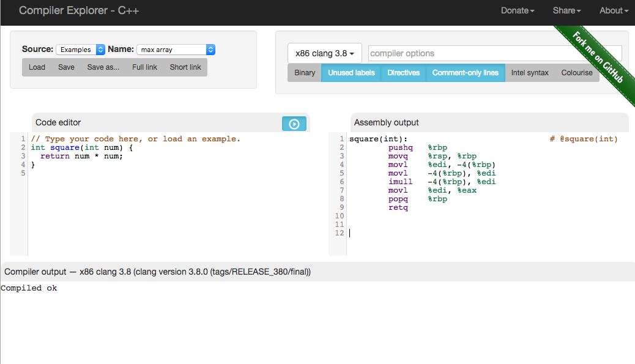Open the max array name dropdown

(176, 50)
